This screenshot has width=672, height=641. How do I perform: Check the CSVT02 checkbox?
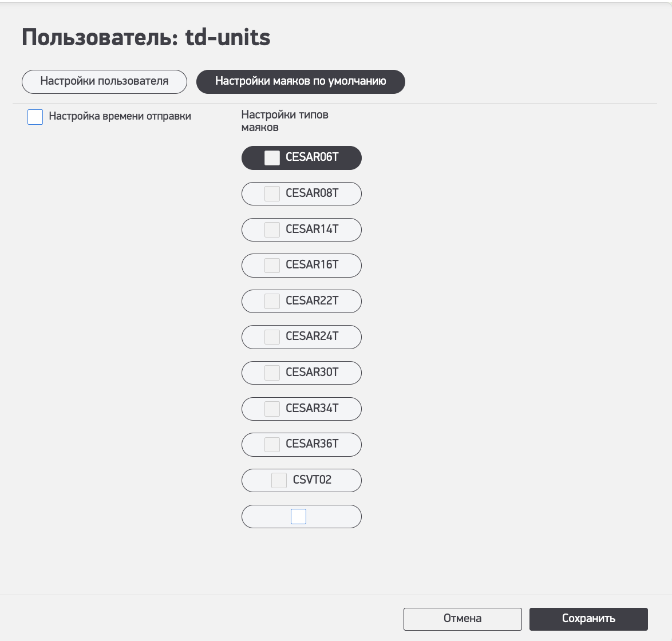tap(279, 480)
